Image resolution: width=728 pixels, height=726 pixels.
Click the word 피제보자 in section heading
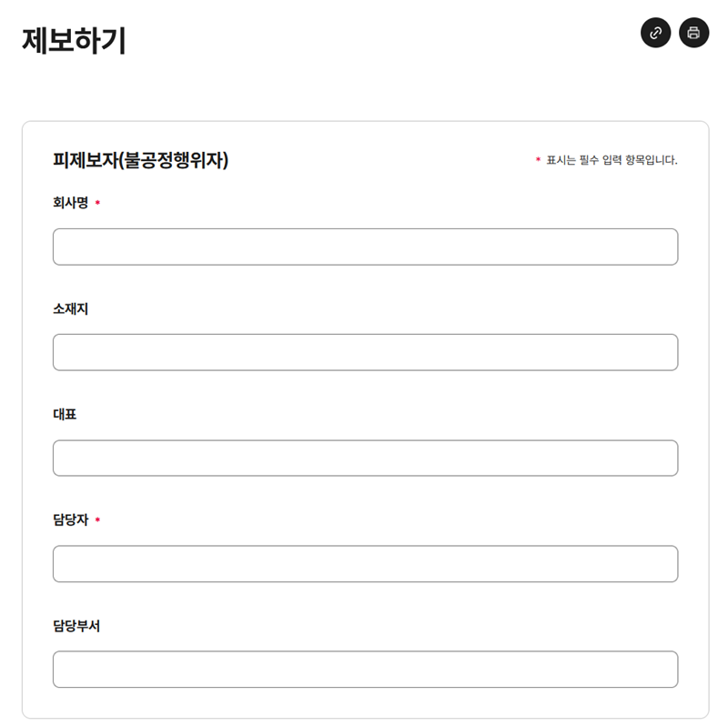pyautogui.click(x=86, y=160)
